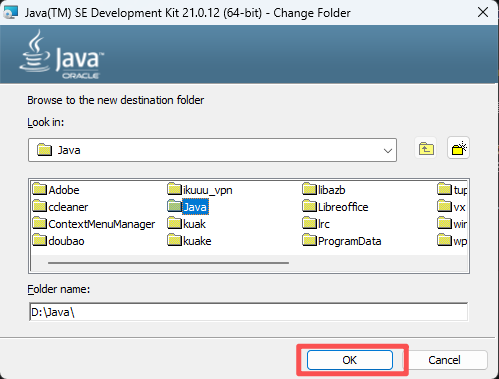Select the libazb folder
This screenshot has height=379, width=499.
coord(324,190)
